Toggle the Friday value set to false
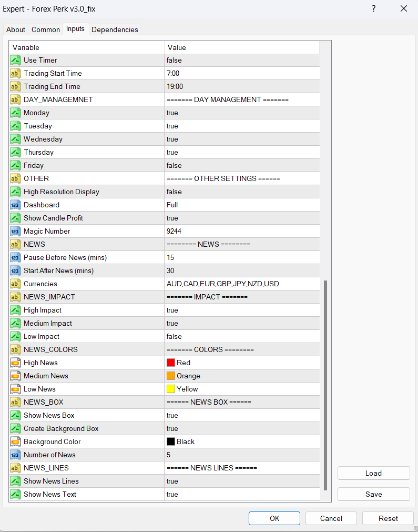 pos(174,165)
